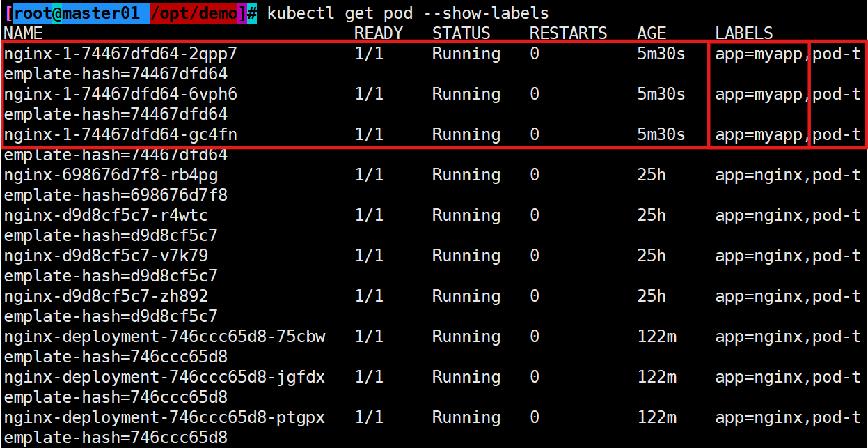Click 25h age of nginx-d9d8cf5c7-zh892

coord(652,296)
